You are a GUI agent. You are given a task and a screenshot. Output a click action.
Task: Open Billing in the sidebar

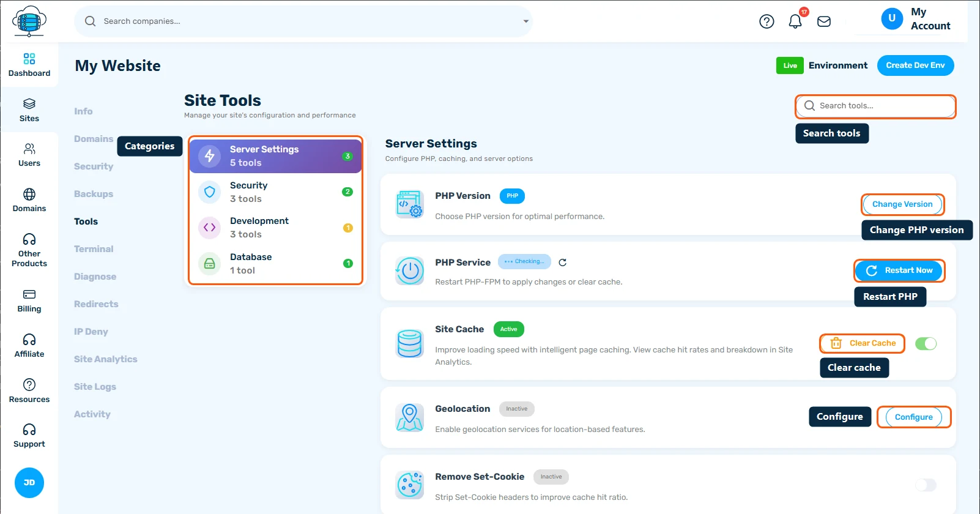pyautogui.click(x=29, y=300)
